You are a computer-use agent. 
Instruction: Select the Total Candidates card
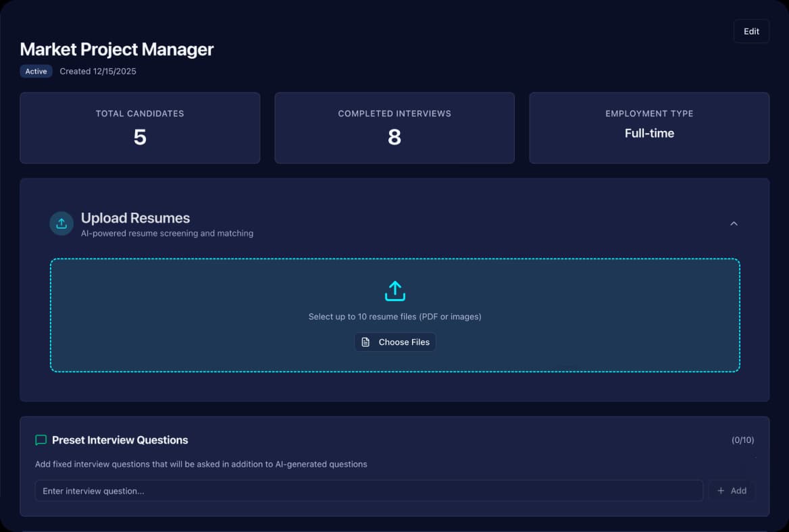point(140,128)
